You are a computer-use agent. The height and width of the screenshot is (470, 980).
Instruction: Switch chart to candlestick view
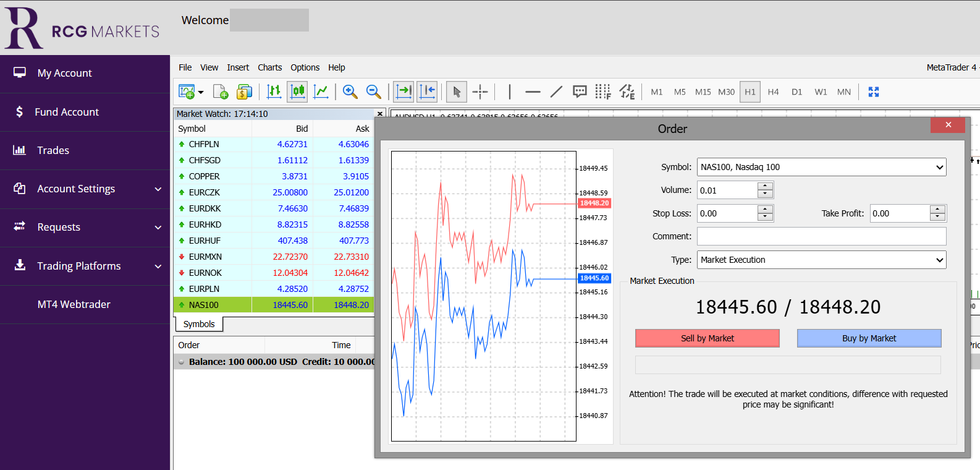click(297, 92)
